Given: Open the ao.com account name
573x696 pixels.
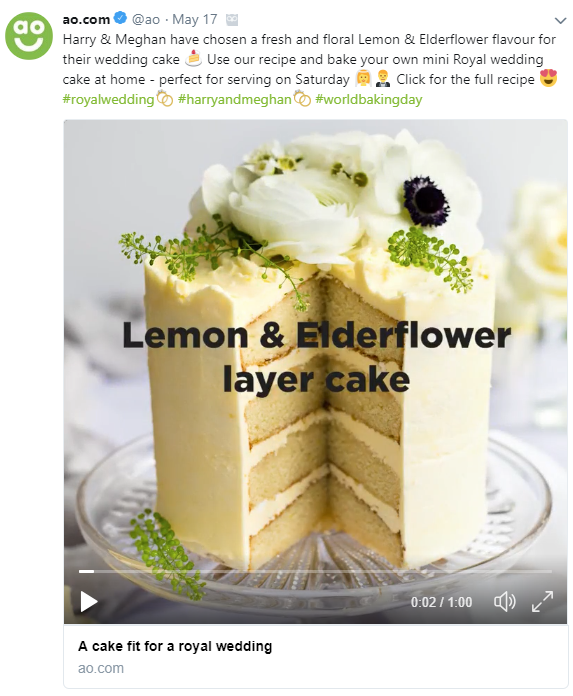Looking at the screenshot, I should coord(86,20).
